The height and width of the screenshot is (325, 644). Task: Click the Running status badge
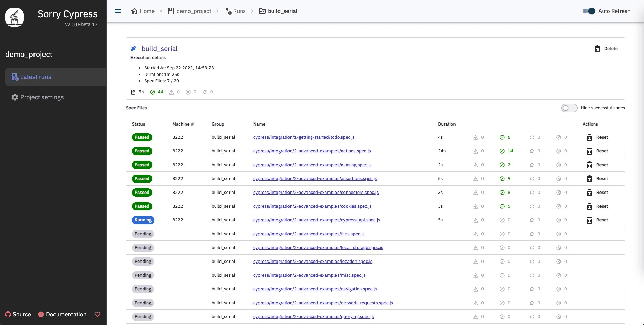143,220
